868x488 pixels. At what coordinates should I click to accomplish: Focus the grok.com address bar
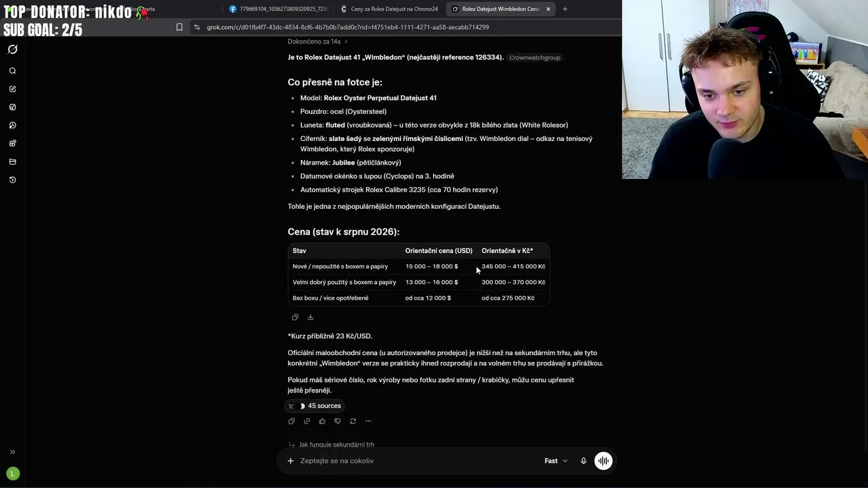[x=347, y=27]
